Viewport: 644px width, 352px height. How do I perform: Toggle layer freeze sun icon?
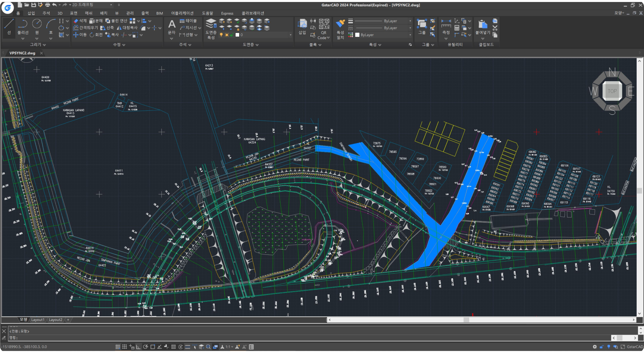tap(227, 35)
